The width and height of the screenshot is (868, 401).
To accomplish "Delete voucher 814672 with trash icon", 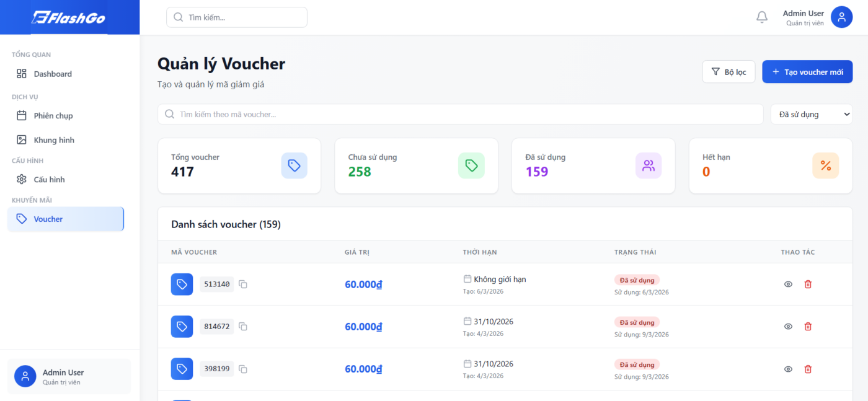I will coord(808,327).
